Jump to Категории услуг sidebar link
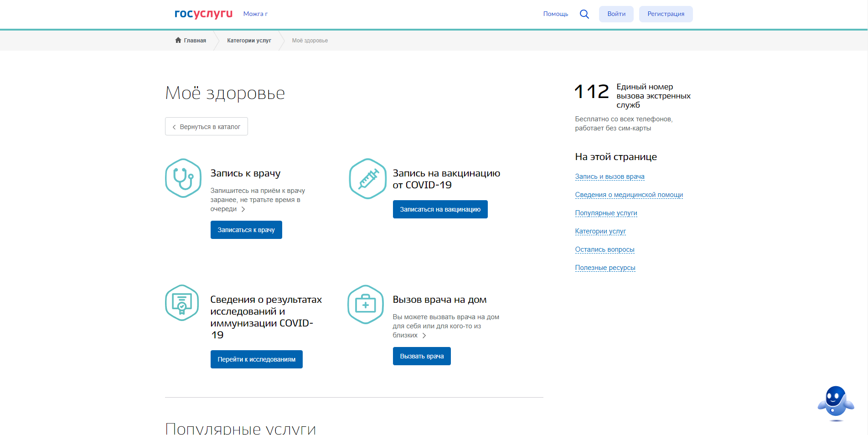 (x=600, y=231)
